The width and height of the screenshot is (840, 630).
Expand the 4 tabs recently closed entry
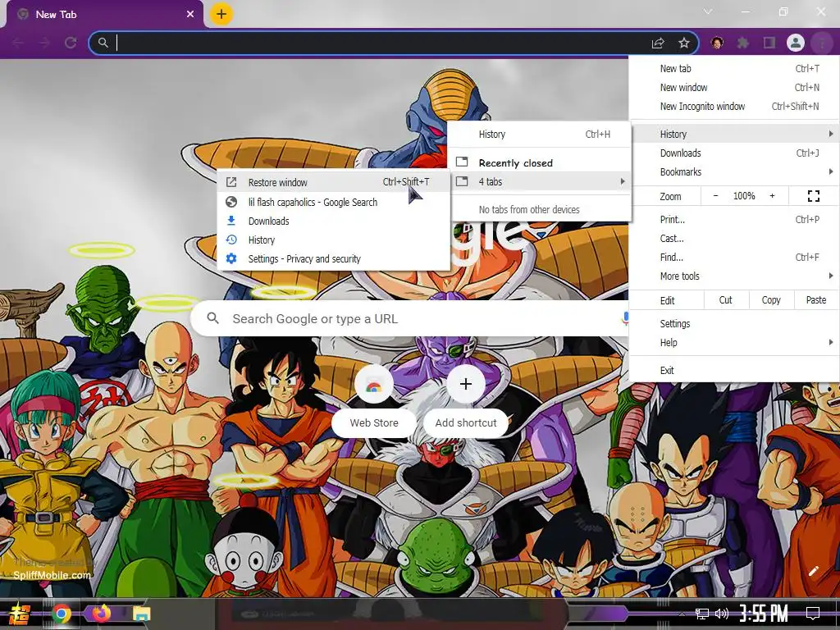click(x=541, y=181)
